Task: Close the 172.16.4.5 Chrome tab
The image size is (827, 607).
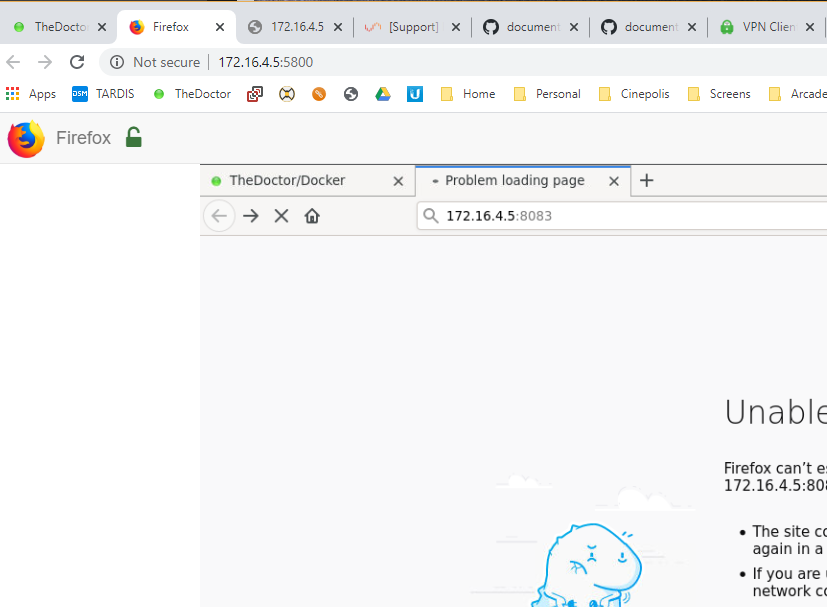Action: 338,27
